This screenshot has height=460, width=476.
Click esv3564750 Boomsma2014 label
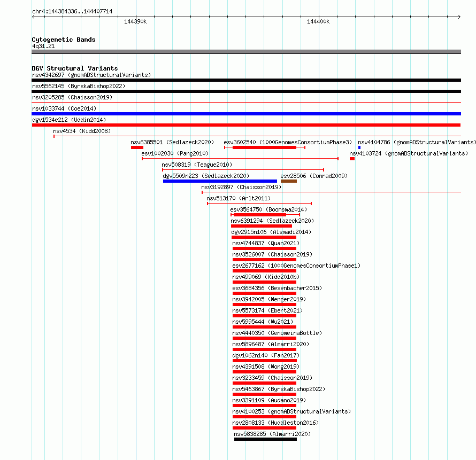point(268,209)
